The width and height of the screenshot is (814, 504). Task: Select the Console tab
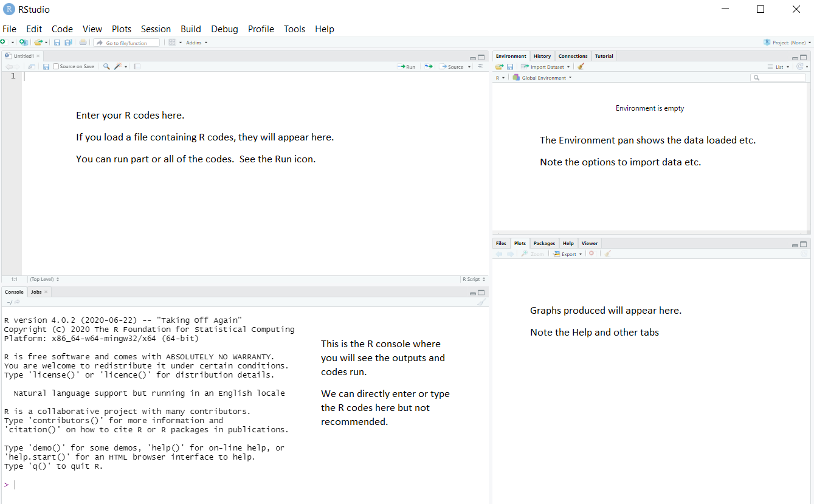pyautogui.click(x=14, y=292)
